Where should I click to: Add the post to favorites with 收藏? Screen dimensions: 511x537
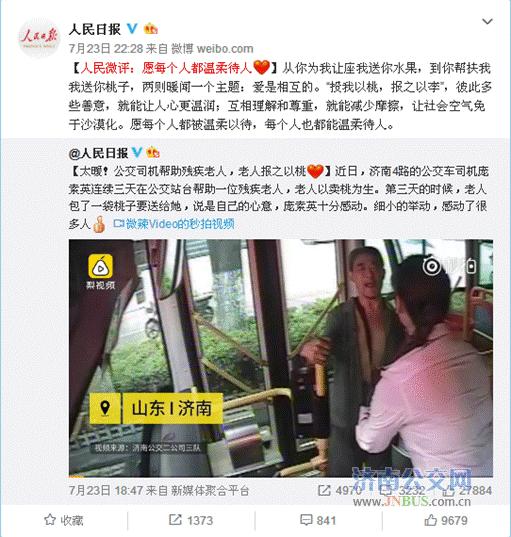[64, 520]
